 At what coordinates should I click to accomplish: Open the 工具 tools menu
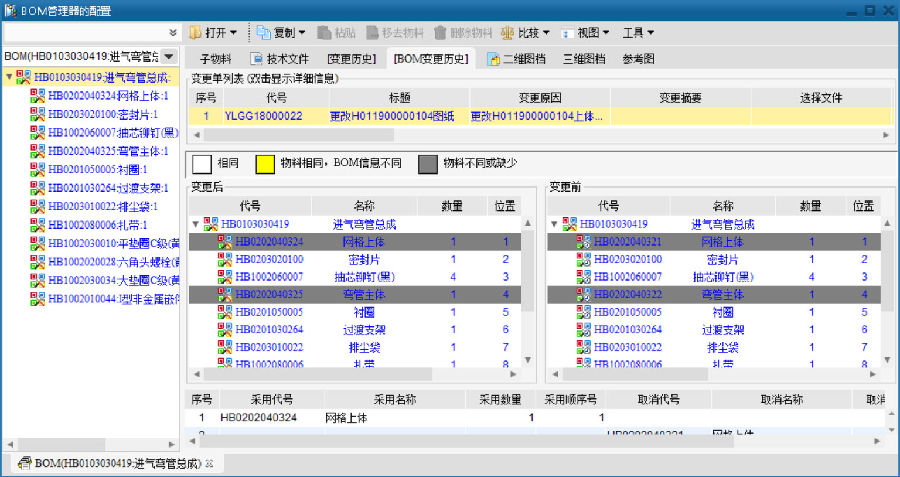click(638, 33)
